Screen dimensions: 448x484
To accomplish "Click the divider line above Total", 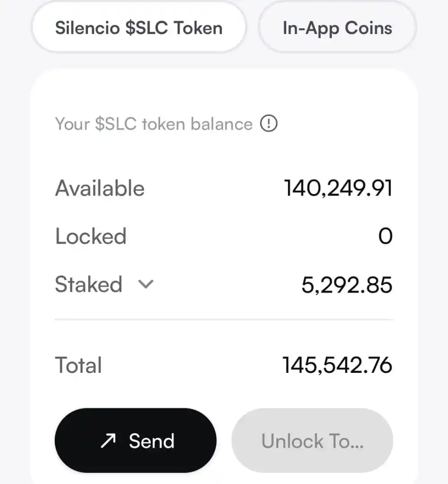I will (x=224, y=320).
